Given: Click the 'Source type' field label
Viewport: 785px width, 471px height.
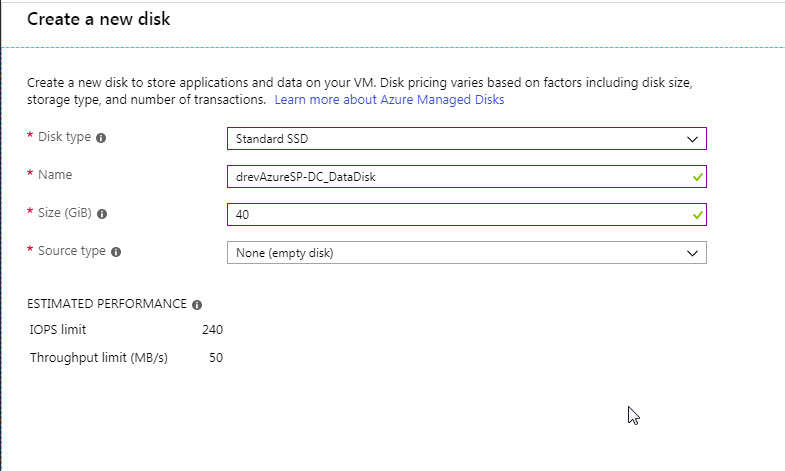Looking at the screenshot, I should [x=72, y=251].
